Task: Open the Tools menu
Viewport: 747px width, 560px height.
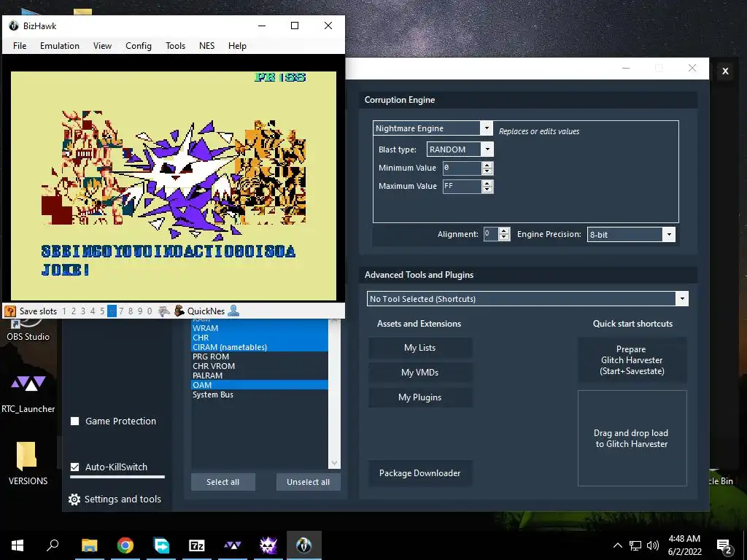Action: click(x=175, y=46)
